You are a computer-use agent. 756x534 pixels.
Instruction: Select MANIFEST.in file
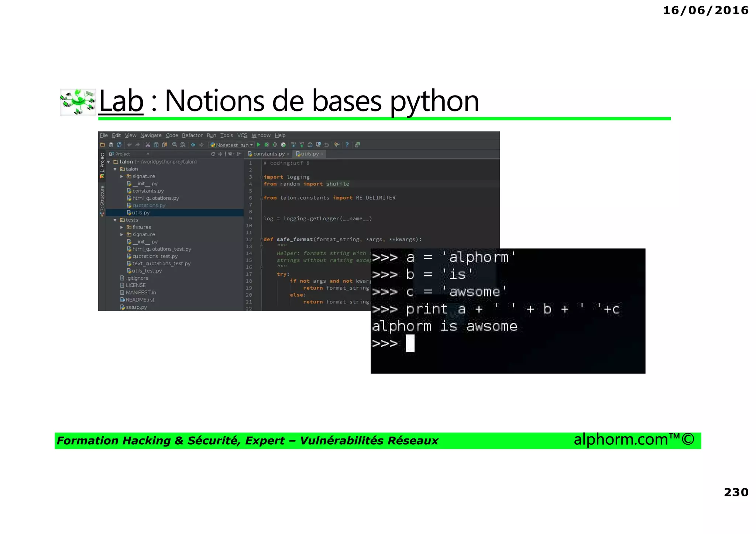pyautogui.click(x=138, y=293)
